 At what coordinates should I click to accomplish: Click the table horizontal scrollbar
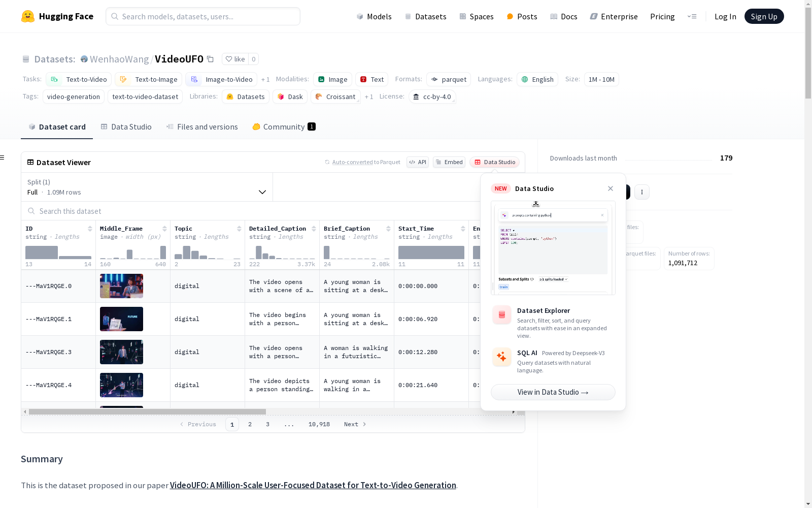click(x=147, y=411)
